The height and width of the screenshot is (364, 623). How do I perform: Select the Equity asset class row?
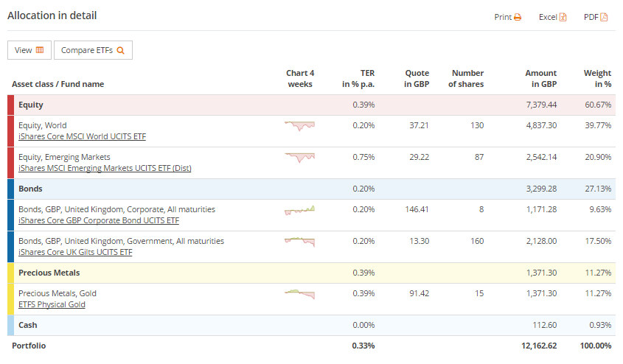point(147,105)
